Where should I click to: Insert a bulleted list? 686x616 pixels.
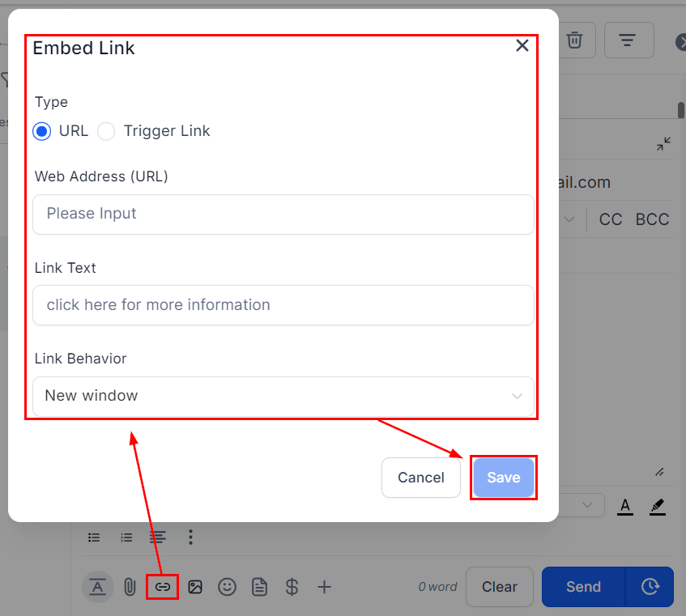(x=94, y=537)
